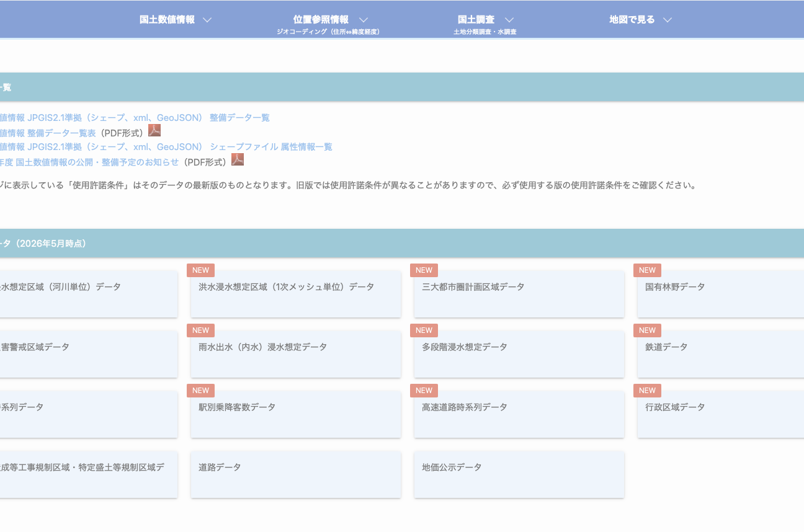This screenshot has width=804, height=532.
Task: Open the 多段階浸水想定データ card
Action: (519, 354)
